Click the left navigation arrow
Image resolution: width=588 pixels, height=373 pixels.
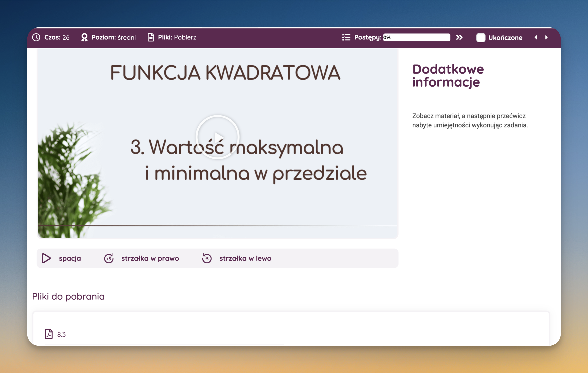tap(535, 37)
